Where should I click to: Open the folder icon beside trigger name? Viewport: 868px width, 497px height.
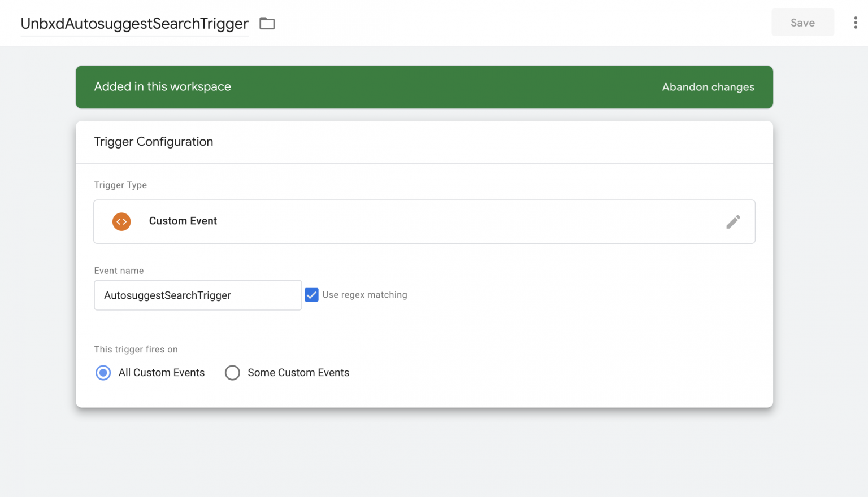point(267,23)
